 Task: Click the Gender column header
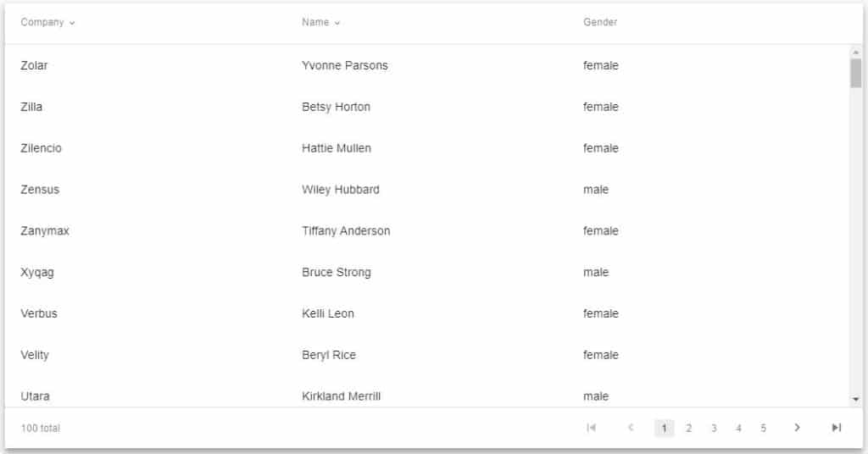pyautogui.click(x=600, y=22)
